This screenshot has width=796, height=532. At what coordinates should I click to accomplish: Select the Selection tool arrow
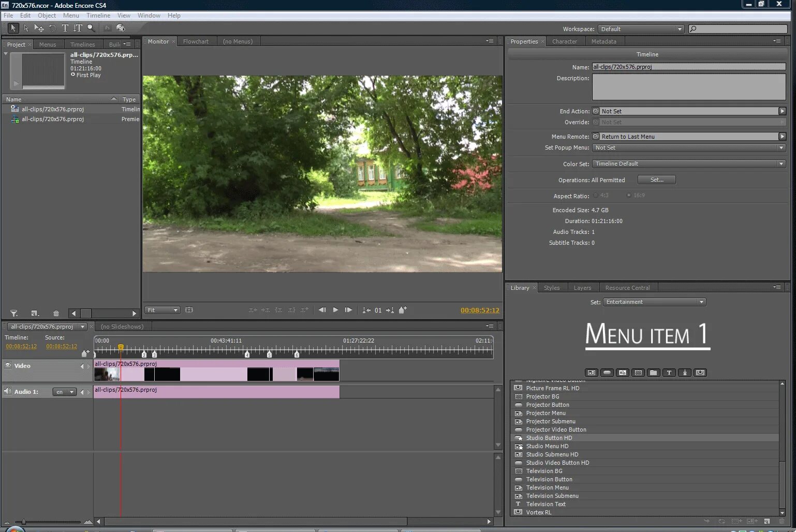coord(13,28)
